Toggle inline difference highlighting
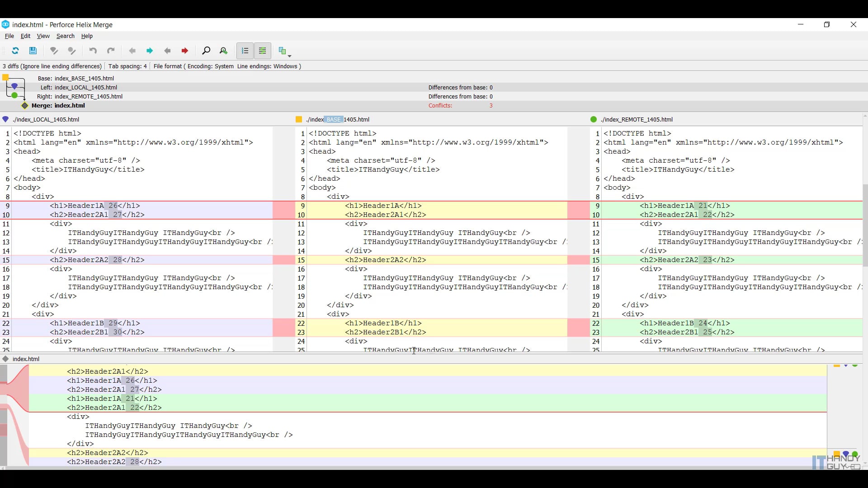The height and width of the screenshot is (488, 868). pos(263,51)
